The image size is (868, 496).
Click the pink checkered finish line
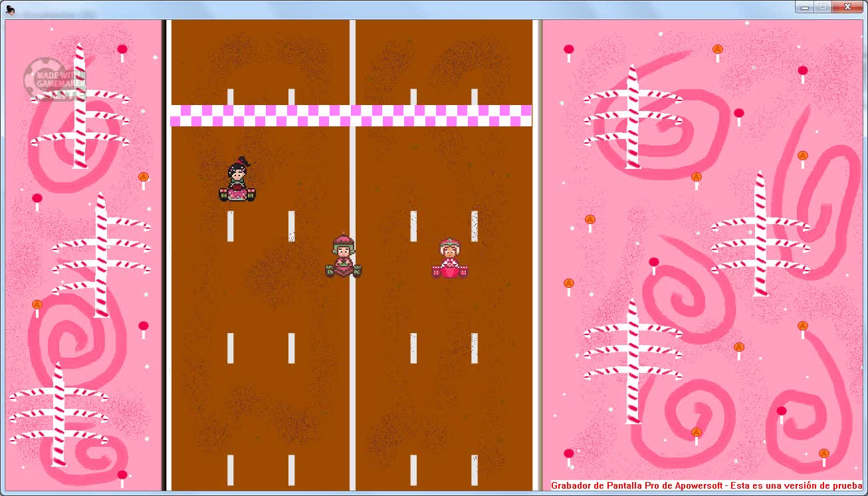tap(351, 116)
